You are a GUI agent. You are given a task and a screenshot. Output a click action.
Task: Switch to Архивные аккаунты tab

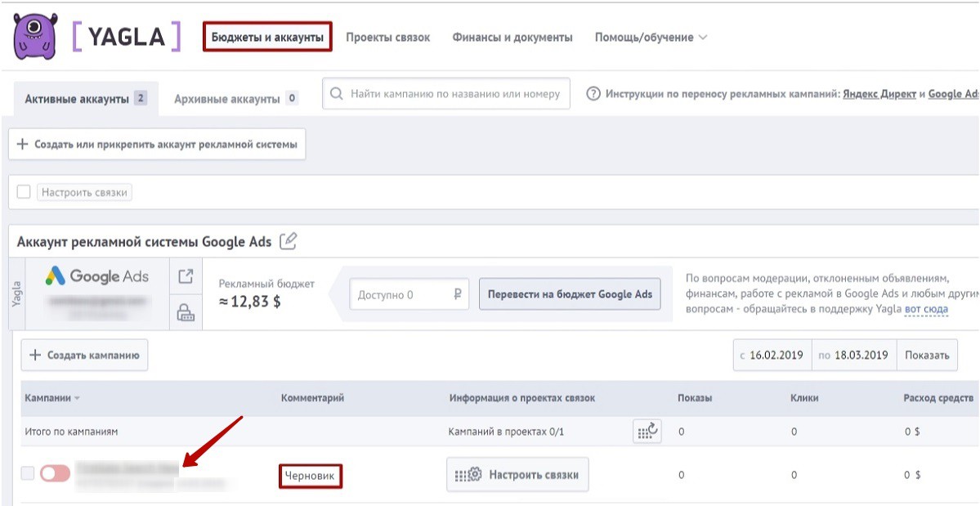click(226, 99)
